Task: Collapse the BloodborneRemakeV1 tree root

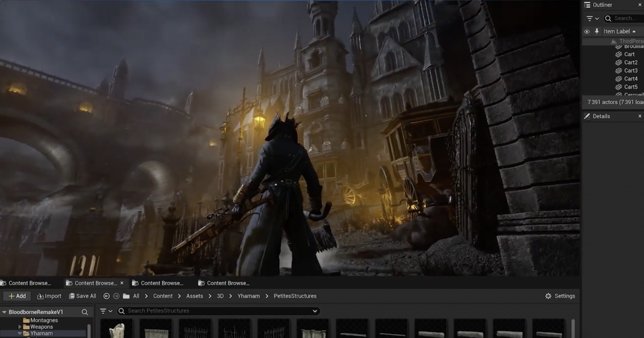Action: coord(4,312)
